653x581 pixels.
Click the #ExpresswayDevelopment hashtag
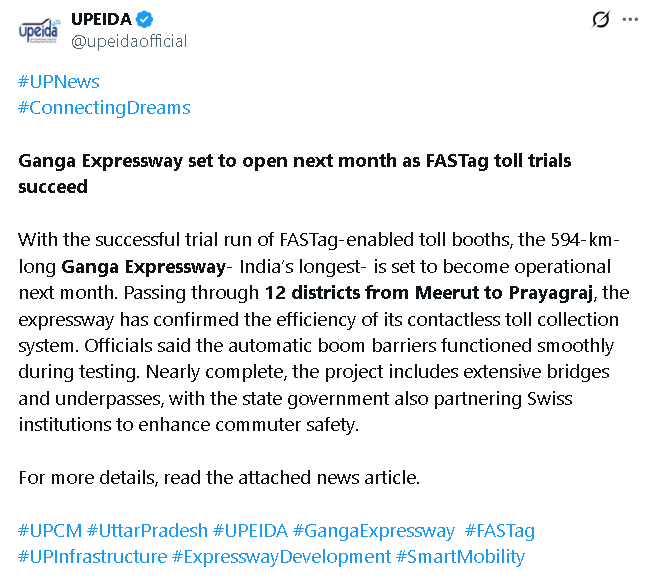click(281, 556)
